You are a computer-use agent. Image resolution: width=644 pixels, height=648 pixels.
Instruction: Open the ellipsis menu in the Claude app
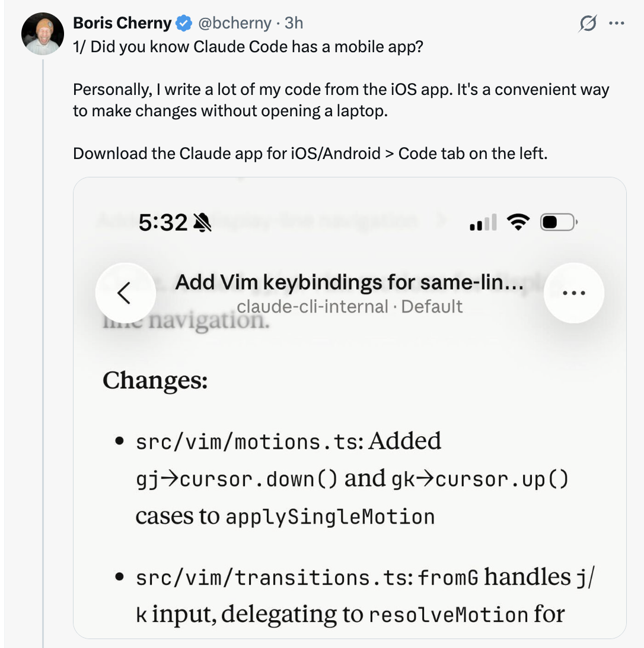(x=573, y=293)
